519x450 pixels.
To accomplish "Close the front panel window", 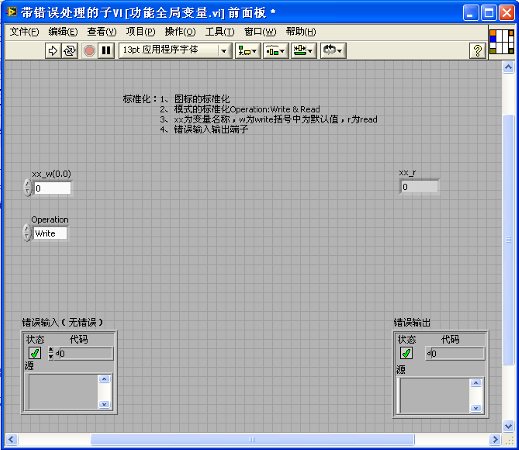I will point(507,13).
